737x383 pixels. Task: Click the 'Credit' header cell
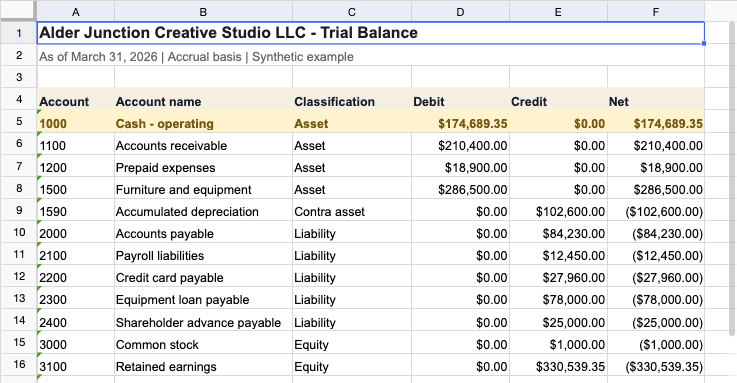[558, 99]
